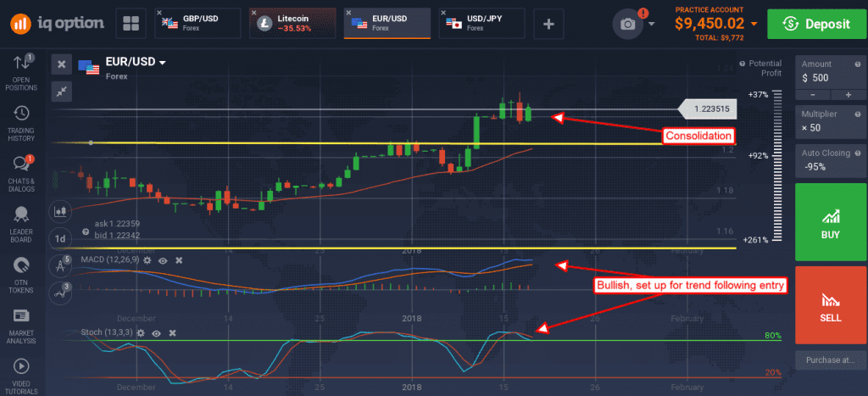Open the Open Positions panel
The width and height of the screenshot is (868, 396).
[x=21, y=72]
